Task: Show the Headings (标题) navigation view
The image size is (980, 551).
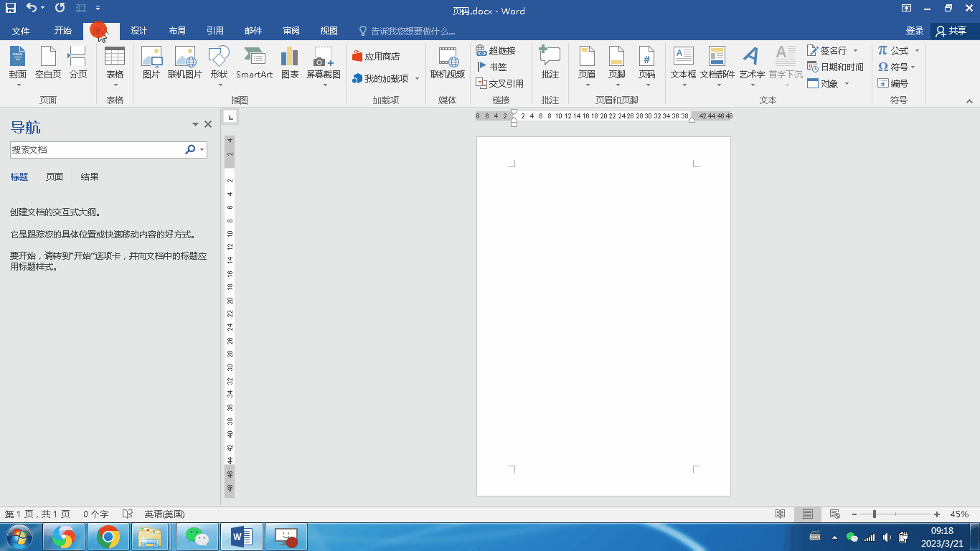Action: coord(19,176)
